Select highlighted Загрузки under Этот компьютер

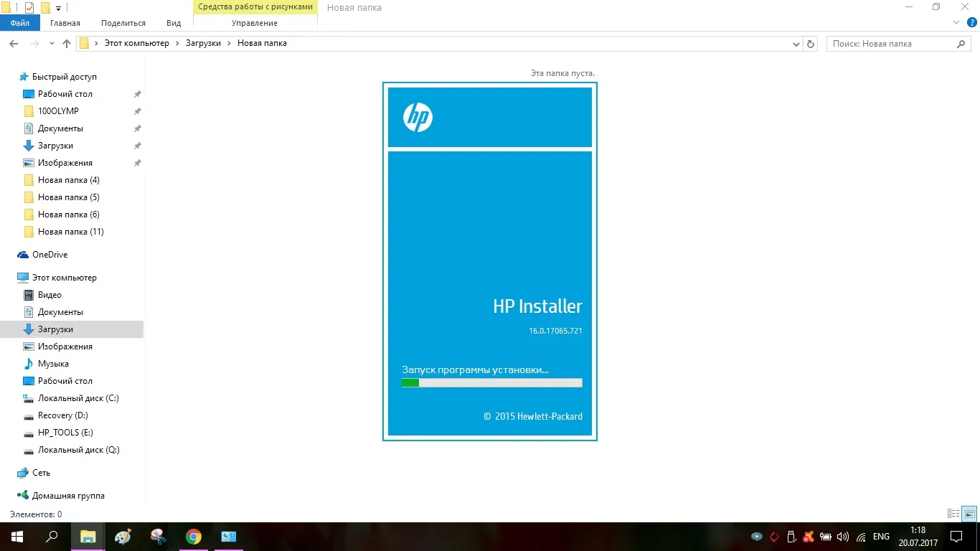coord(72,329)
